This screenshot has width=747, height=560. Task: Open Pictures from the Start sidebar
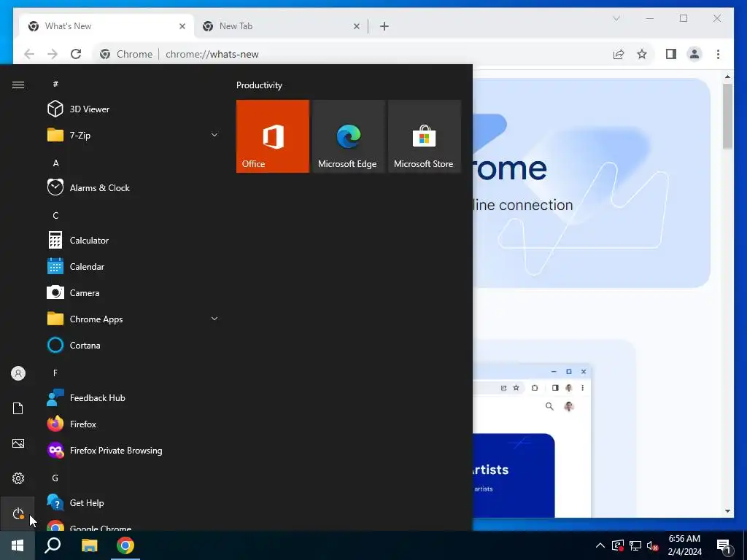coord(18,443)
